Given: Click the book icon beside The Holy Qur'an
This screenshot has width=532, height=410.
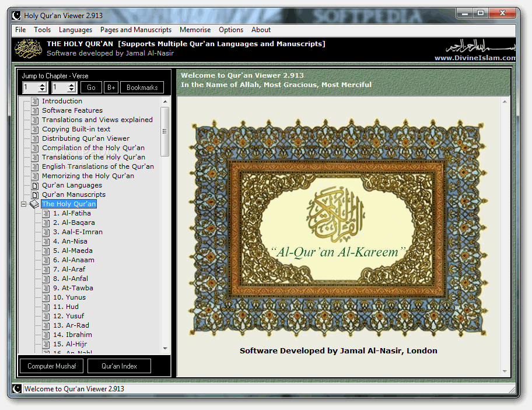Looking at the screenshot, I should pos(33,204).
